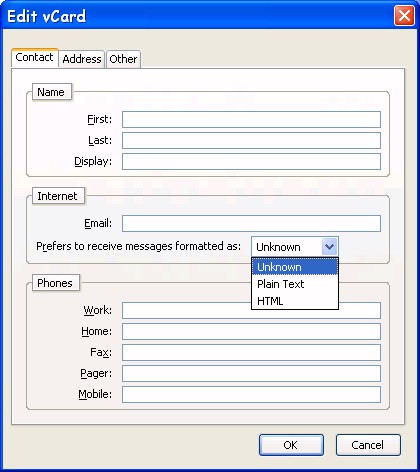Screen dimensions: 420x472
Task: Confirm with the OK button
Action: click(x=291, y=445)
